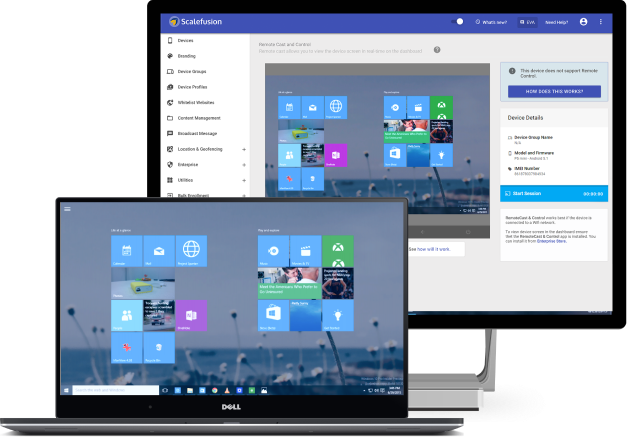The height and width of the screenshot is (438, 627).
Task: Open the People tile on the laptop
Action: 126,316
